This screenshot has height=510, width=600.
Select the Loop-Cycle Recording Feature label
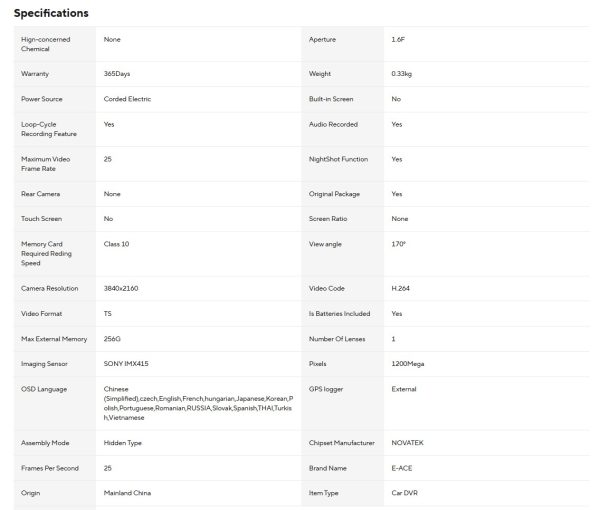(x=46, y=129)
